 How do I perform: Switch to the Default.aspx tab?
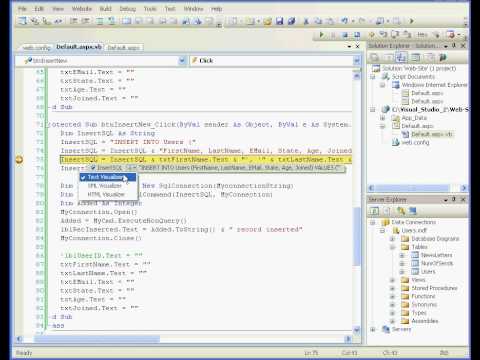(124, 48)
